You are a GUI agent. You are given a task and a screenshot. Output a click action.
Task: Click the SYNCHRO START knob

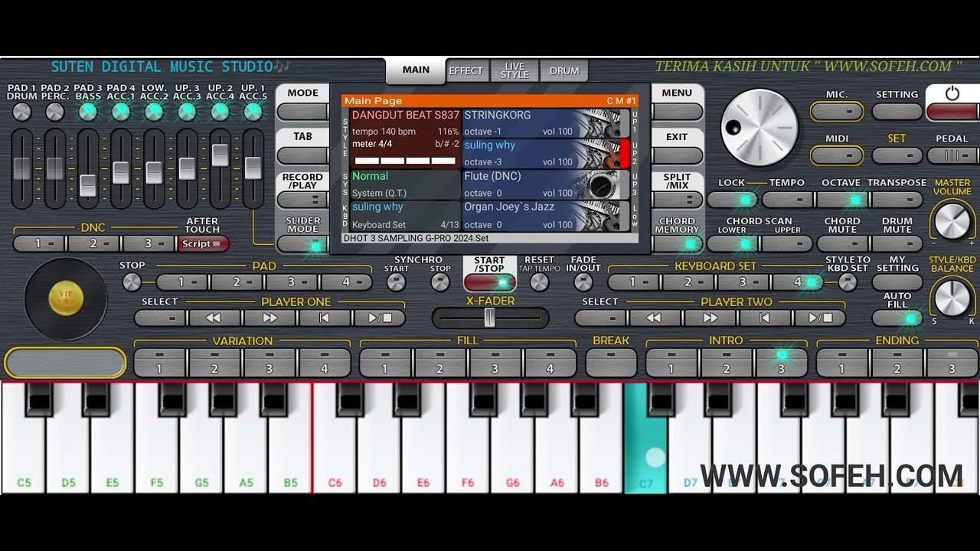pos(397,282)
